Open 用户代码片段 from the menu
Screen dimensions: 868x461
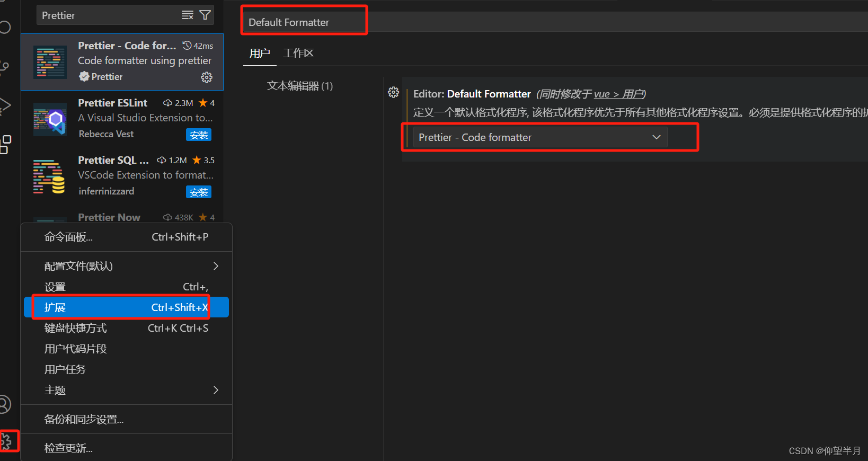coord(126,349)
